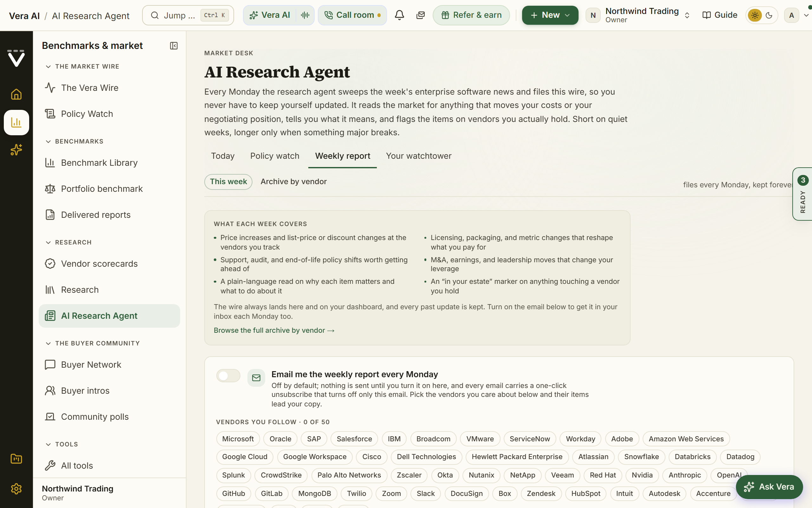Collapse the Tools section

click(x=62, y=444)
